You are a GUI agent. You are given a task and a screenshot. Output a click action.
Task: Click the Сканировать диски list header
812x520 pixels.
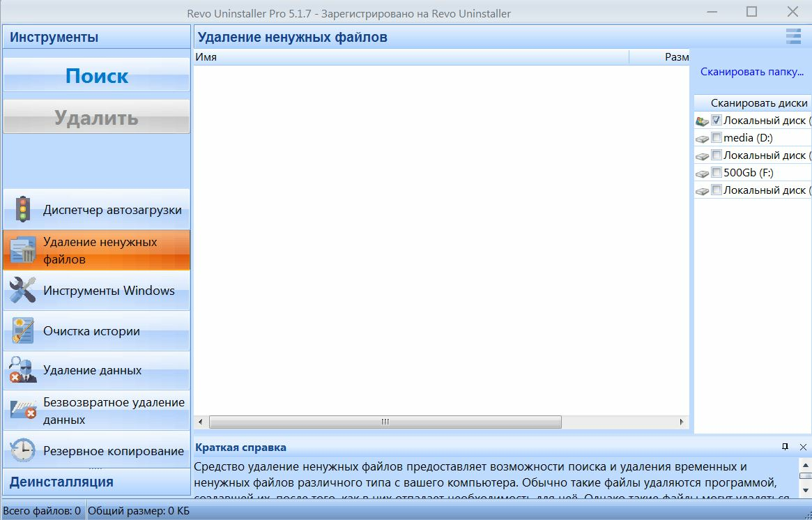pyautogui.click(x=753, y=102)
